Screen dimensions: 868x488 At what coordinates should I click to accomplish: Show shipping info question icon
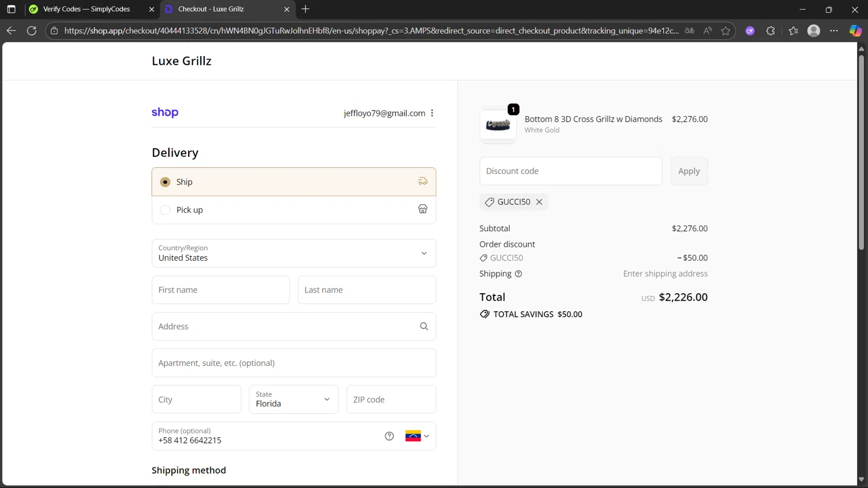(518, 274)
